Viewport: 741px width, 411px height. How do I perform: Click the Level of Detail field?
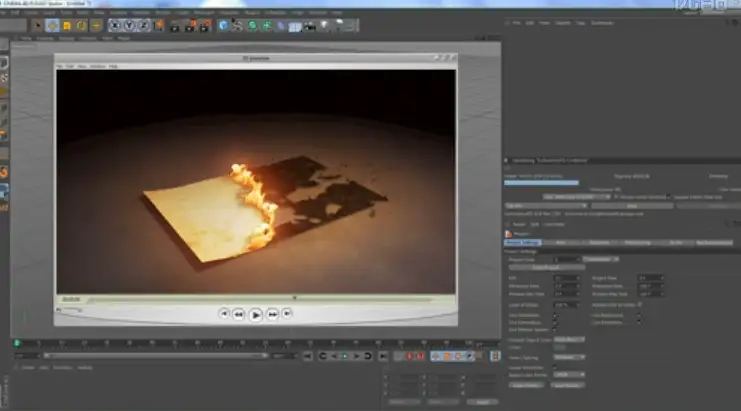(566, 305)
